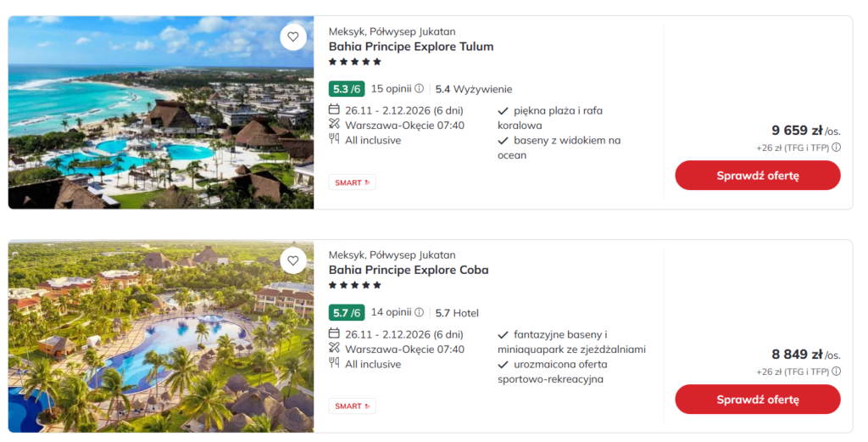Click the 15 opinii reviews link
The image size is (868, 442).
[390, 88]
